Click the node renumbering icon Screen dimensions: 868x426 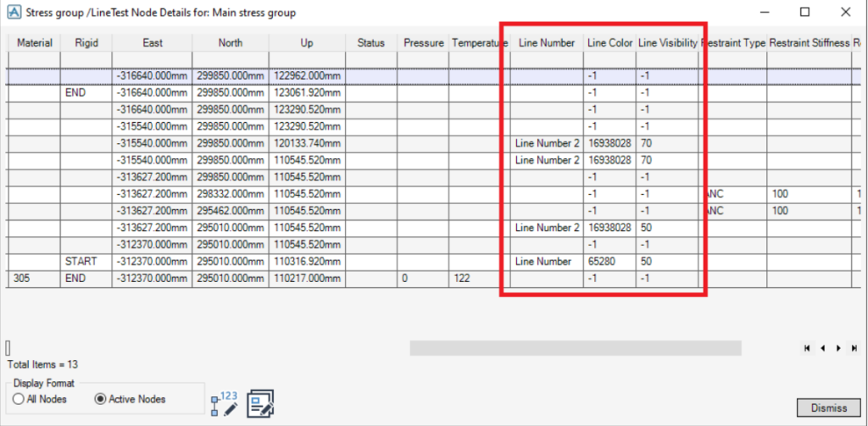pos(225,403)
